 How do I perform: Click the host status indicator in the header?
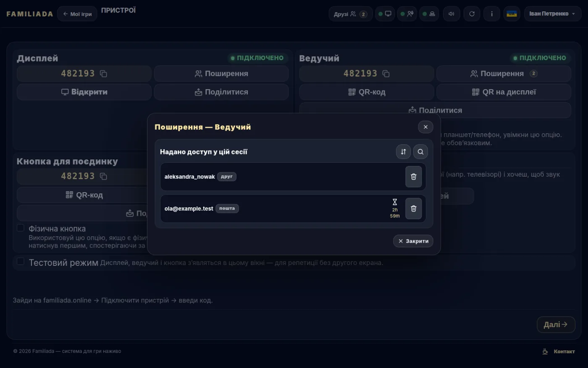[x=407, y=14]
